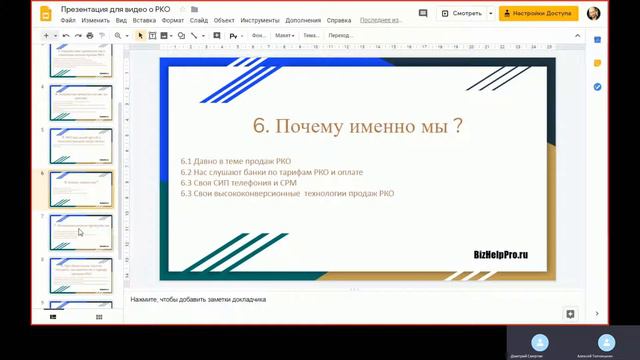
Task: Undo the last action
Action: [66, 36]
